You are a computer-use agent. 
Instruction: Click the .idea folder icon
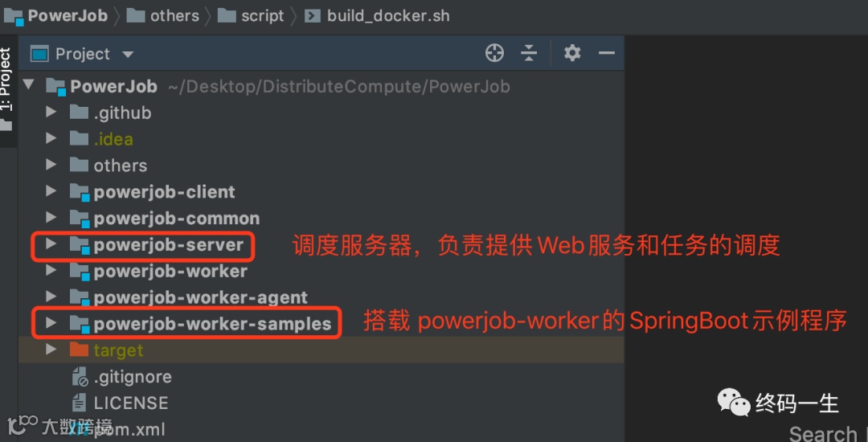79,138
